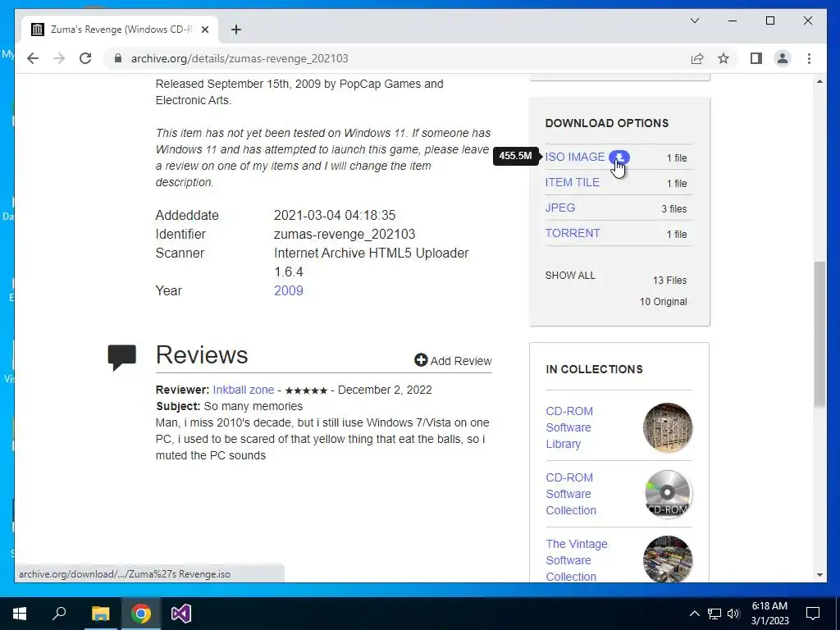Open the TORRENT download option
840x630 pixels.
(572, 233)
